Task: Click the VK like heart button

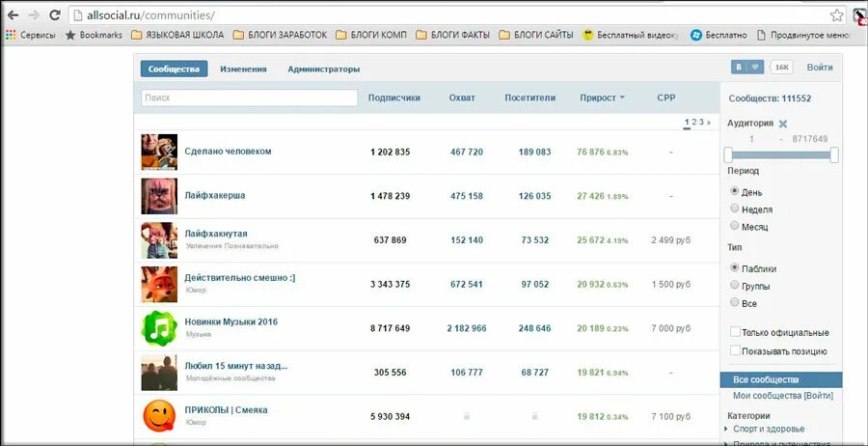Action: click(x=755, y=67)
